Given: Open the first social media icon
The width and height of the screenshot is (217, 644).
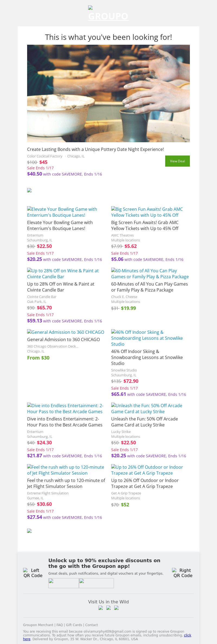Looking at the screenshot, I should 101,608.
